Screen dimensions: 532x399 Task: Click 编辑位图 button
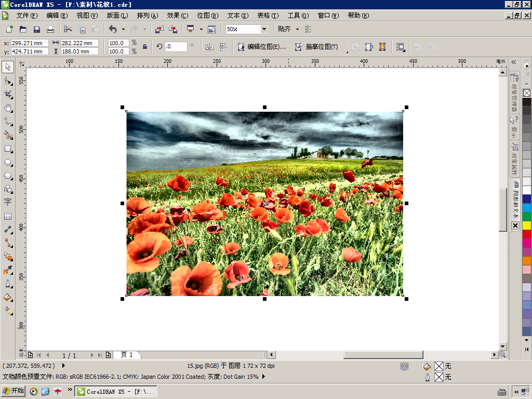[x=262, y=47]
